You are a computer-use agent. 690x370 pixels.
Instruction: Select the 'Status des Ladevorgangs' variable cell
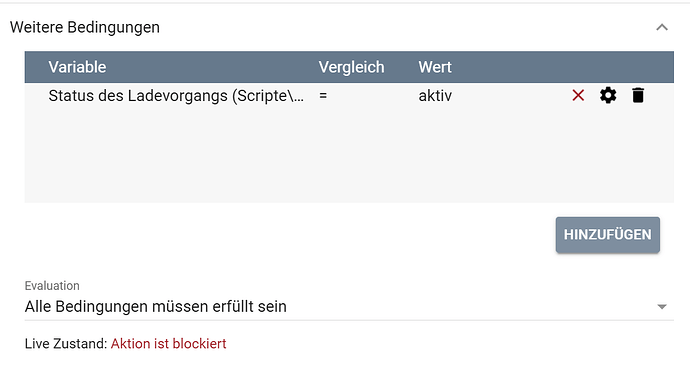(176, 95)
